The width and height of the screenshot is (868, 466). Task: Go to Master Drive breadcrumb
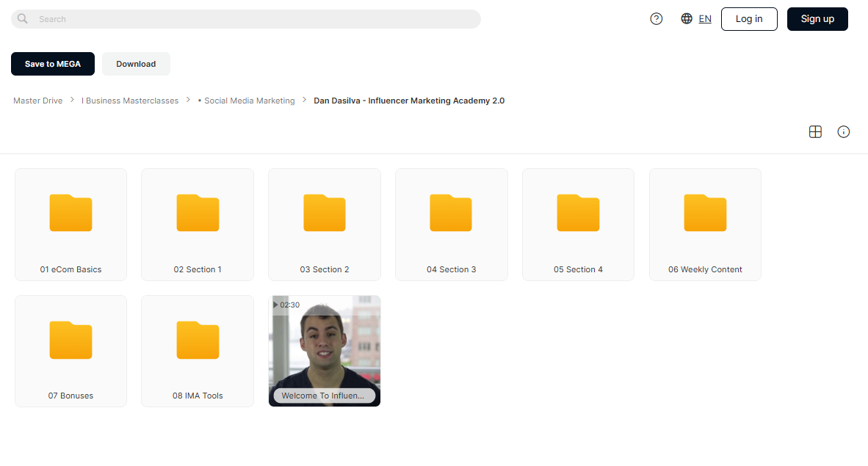[37, 101]
